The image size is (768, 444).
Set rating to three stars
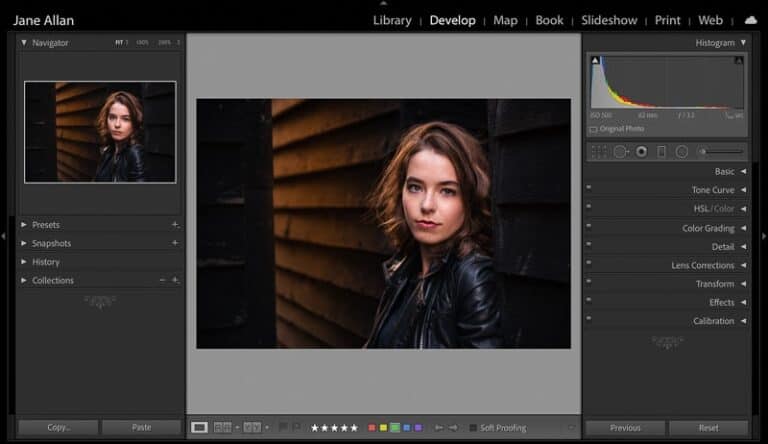[335, 428]
